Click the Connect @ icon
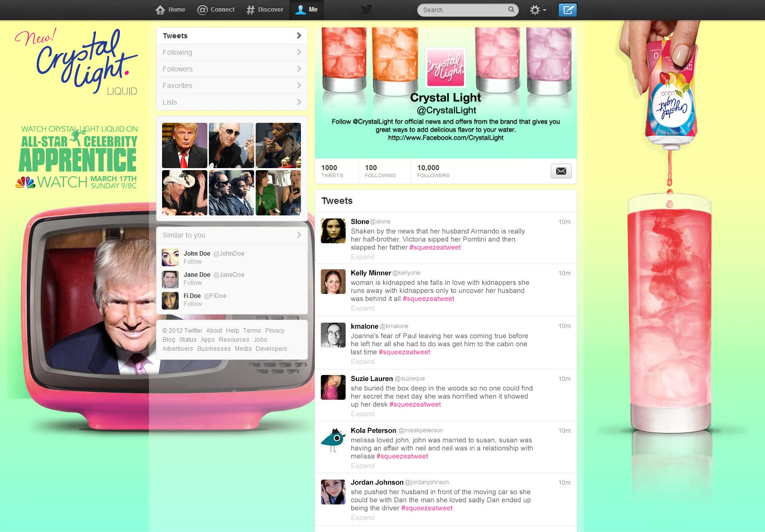This screenshot has width=765, height=532. coord(202,10)
